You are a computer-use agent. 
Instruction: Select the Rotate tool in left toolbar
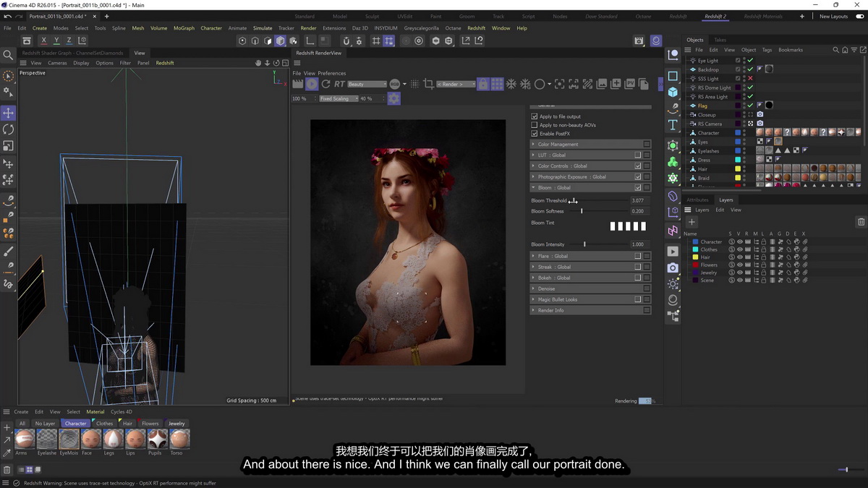8,129
